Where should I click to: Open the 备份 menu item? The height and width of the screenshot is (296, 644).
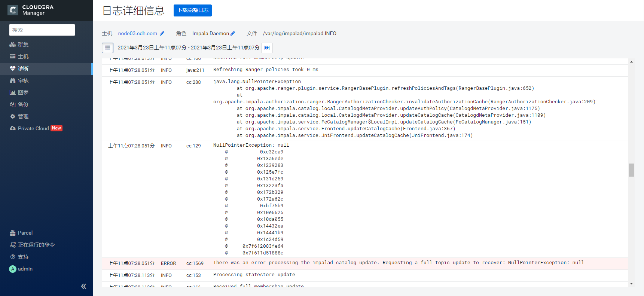click(23, 104)
